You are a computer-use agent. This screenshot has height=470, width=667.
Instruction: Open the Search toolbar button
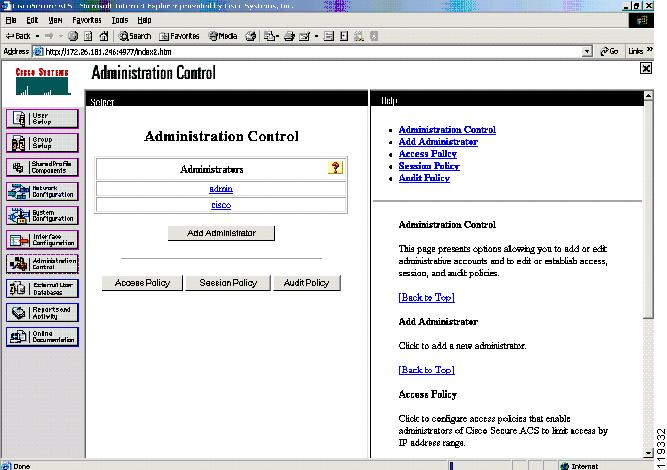click(135, 36)
